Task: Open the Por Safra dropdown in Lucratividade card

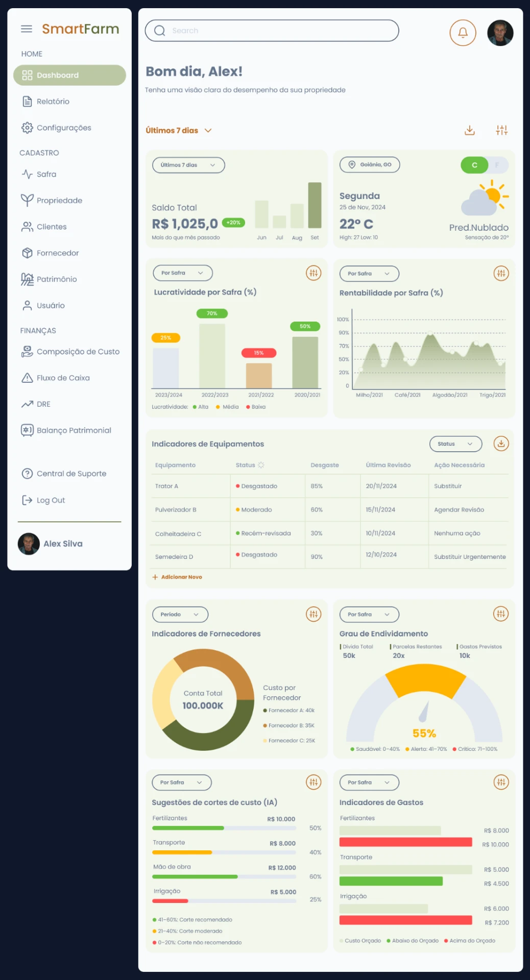Action: click(183, 273)
